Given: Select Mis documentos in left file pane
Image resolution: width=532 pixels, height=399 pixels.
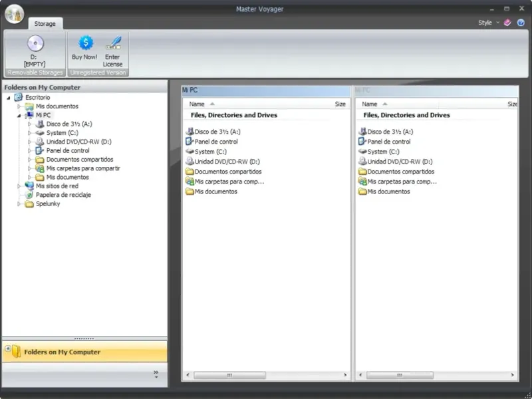Looking at the screenshot, I should (x=215, y=192).
